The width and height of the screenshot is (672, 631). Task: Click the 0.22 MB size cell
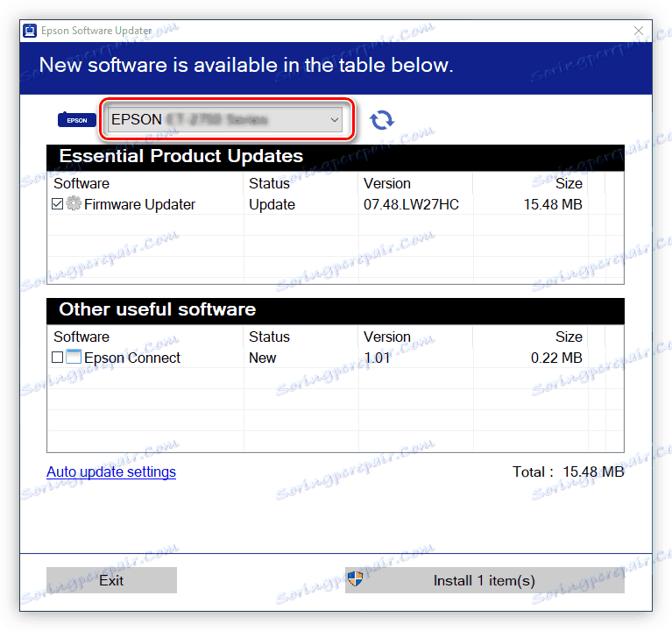(556, 358)
